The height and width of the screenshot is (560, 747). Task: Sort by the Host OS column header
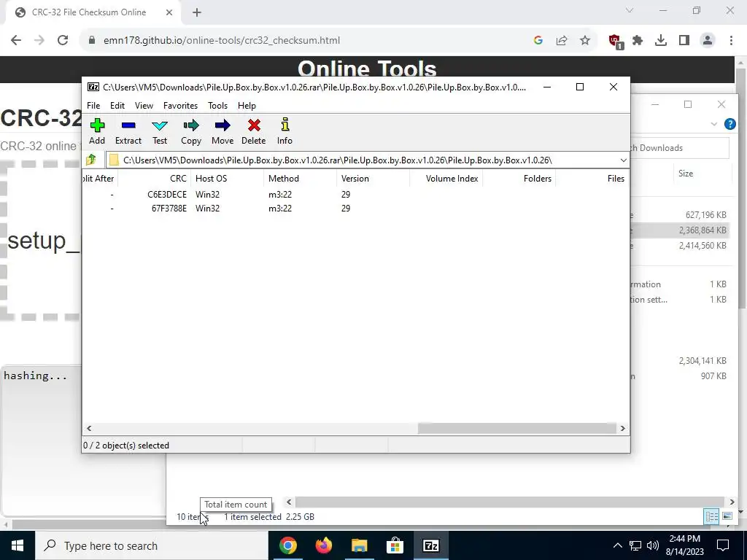[x=228, y=179]
